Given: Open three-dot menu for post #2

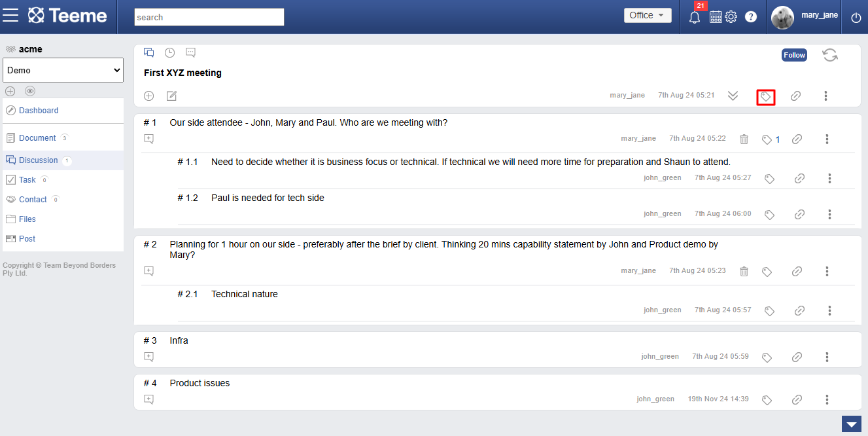Looking at the screenshot, I should (827, 271).
